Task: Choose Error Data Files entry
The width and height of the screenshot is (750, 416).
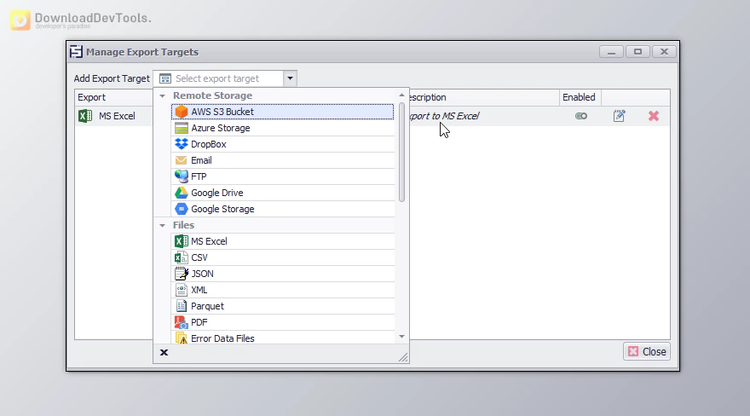Action: [282, 338]
